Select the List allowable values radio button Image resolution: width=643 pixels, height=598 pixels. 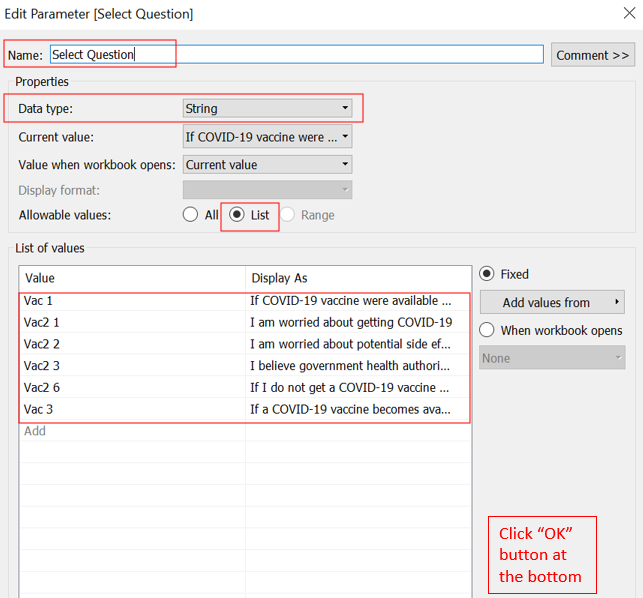[237, 215]
